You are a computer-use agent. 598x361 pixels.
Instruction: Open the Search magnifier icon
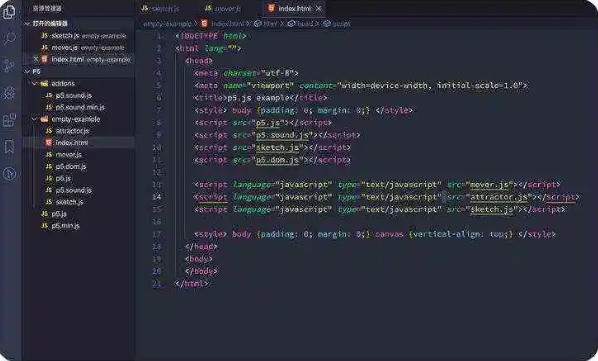click(10, 38)
